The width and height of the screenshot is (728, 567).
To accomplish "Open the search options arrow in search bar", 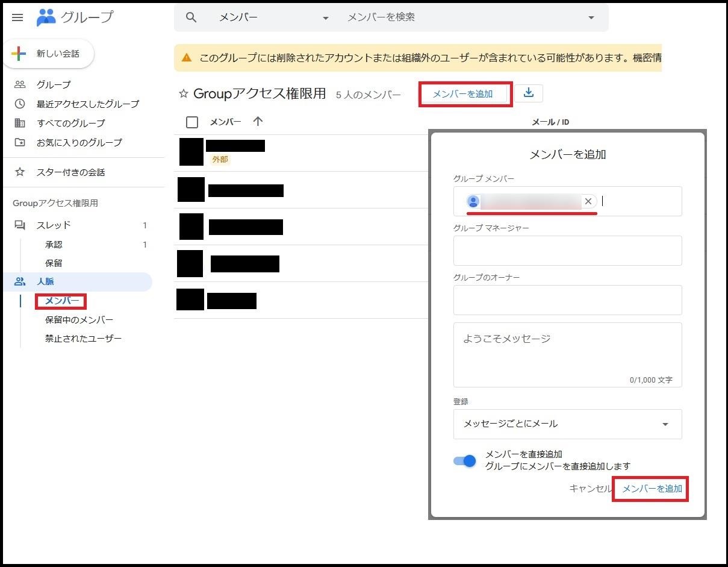I will pos(591,17).
